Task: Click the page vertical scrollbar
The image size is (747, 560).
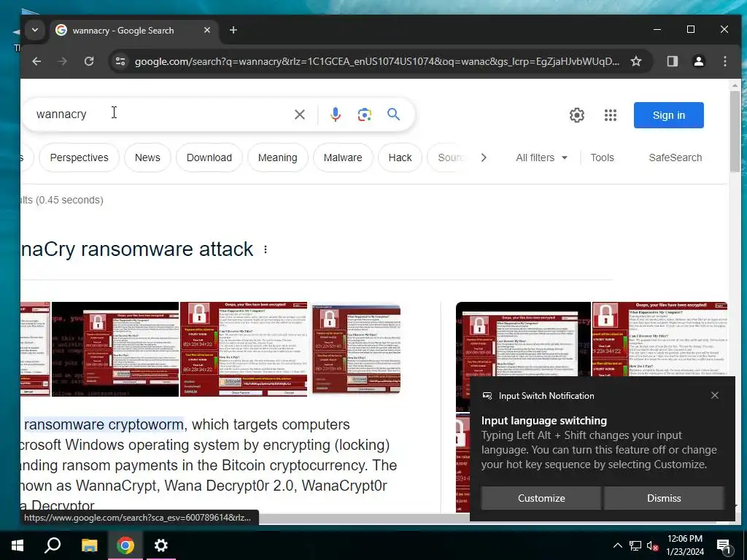Action: click(735, 132)
